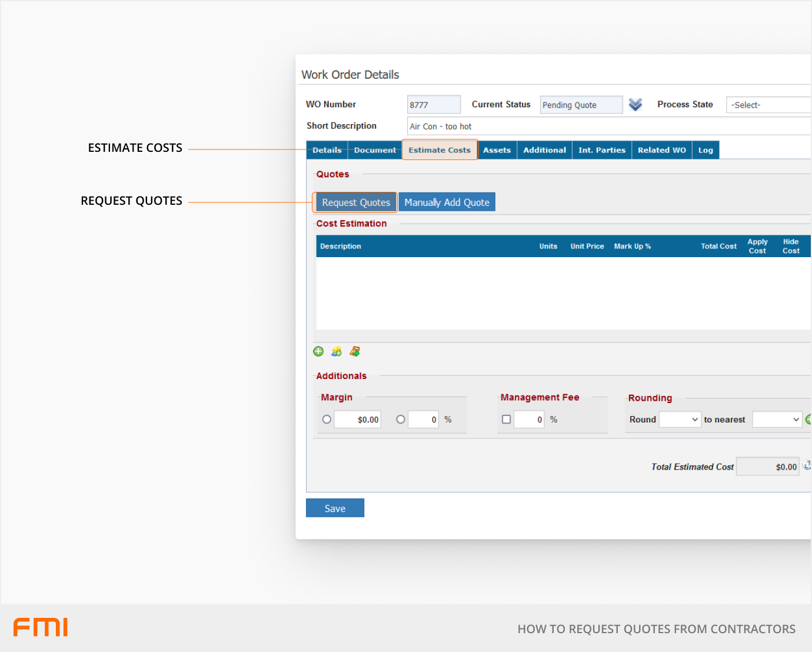This screenshot has height=652, width=812.
Task: Click the FMI logo
Action: (x=41, y=627)
